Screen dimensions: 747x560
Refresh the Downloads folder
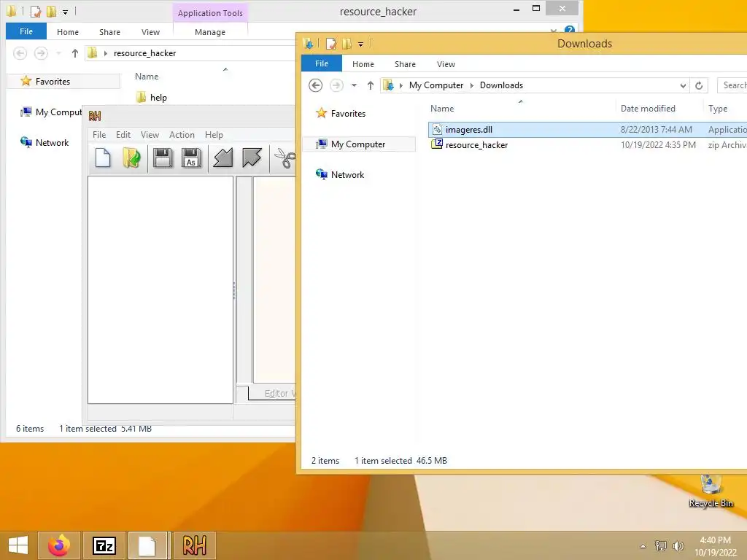[699, 86]
